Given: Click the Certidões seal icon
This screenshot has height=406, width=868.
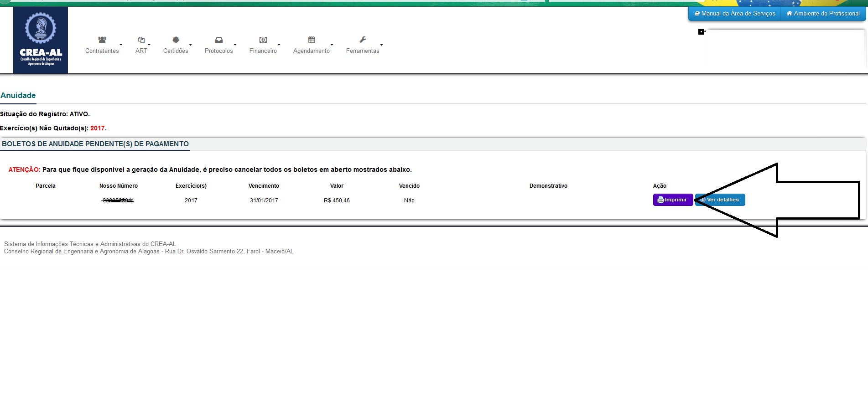Looking at the screenshot, I should [176, 40].
